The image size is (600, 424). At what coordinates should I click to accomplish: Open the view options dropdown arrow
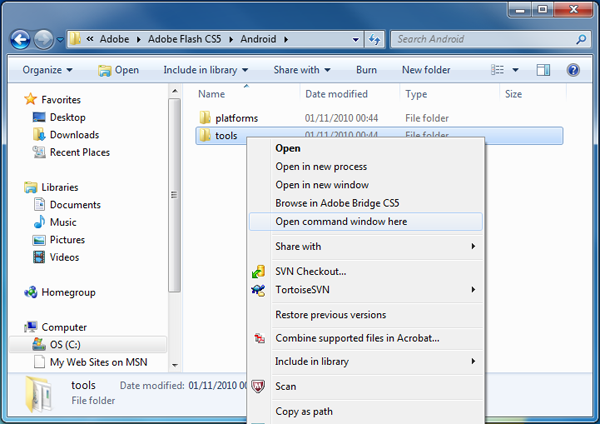pyautogui.click(x=515, y=70)
